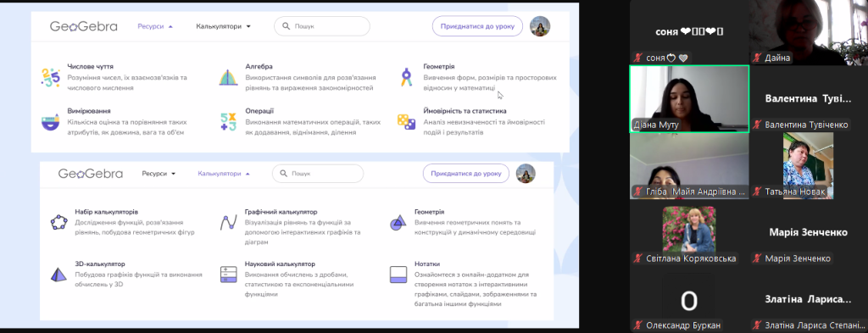Click muted microphone icon next to Світлана Коряковська
The height and width of the screenshot is (333, 868).
[638, 259]
